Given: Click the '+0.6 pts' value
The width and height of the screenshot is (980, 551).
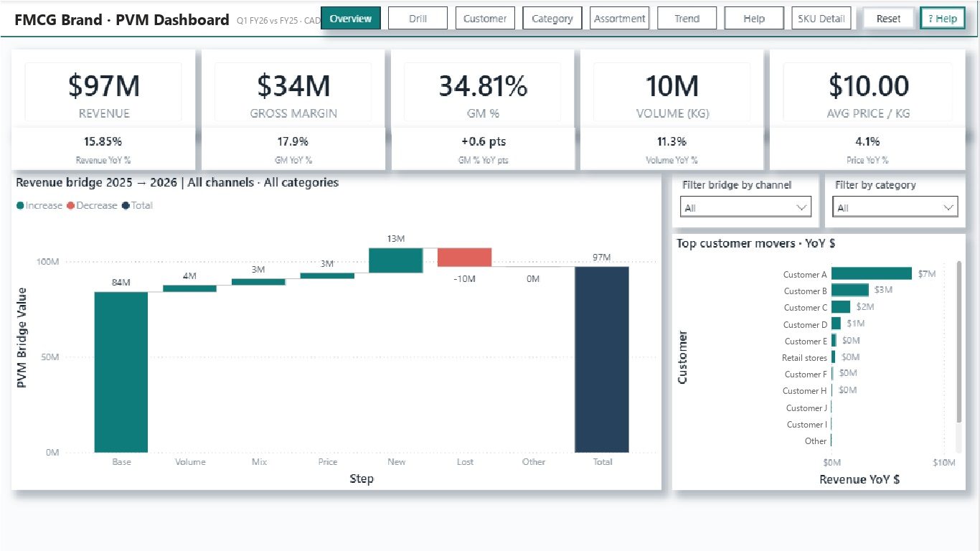Looking at the screenshot, I should (484, 141).
